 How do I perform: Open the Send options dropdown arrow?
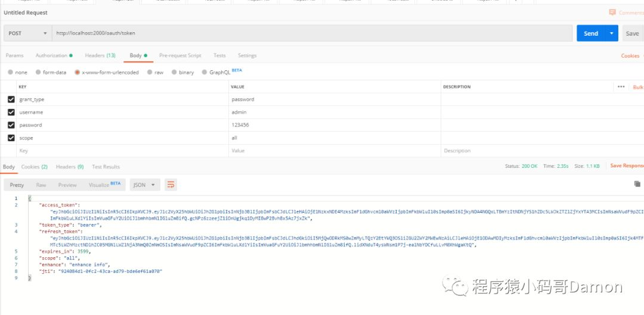point(612,33)
